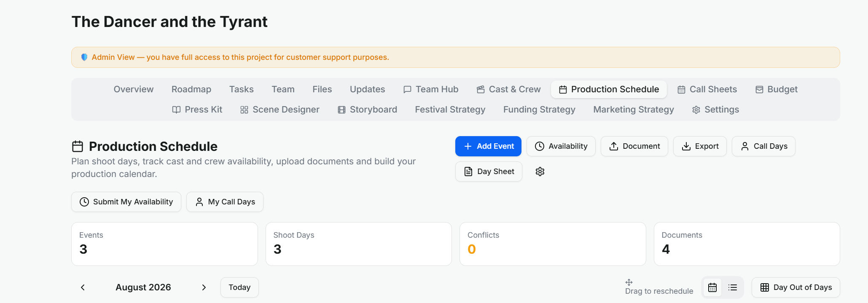Viewport: 868px width, 303px height.
Task: Open the Overview tab
Action: (134, 89)
